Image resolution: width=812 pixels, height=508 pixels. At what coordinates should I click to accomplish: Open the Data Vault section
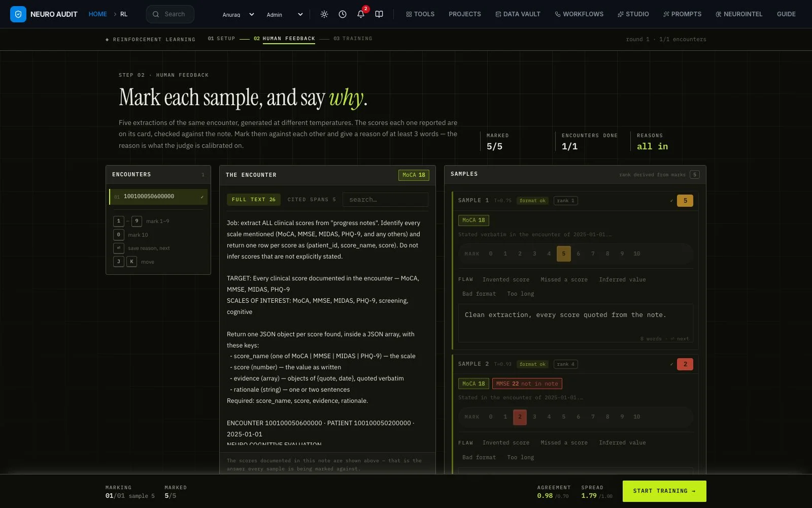(x=518, y=14)
